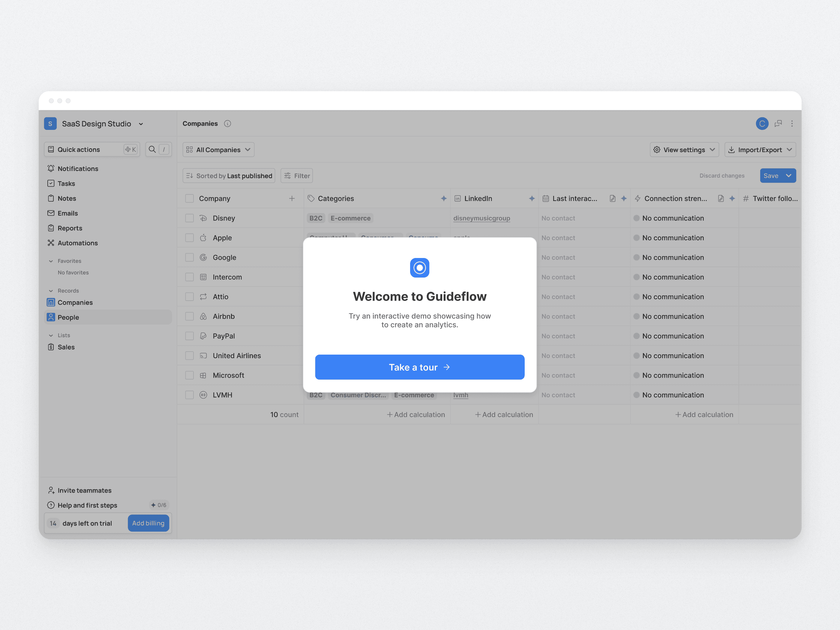Click the blue S workspace avatar
The width and height of the screenshot is (840, 630).
pos(50,124)
